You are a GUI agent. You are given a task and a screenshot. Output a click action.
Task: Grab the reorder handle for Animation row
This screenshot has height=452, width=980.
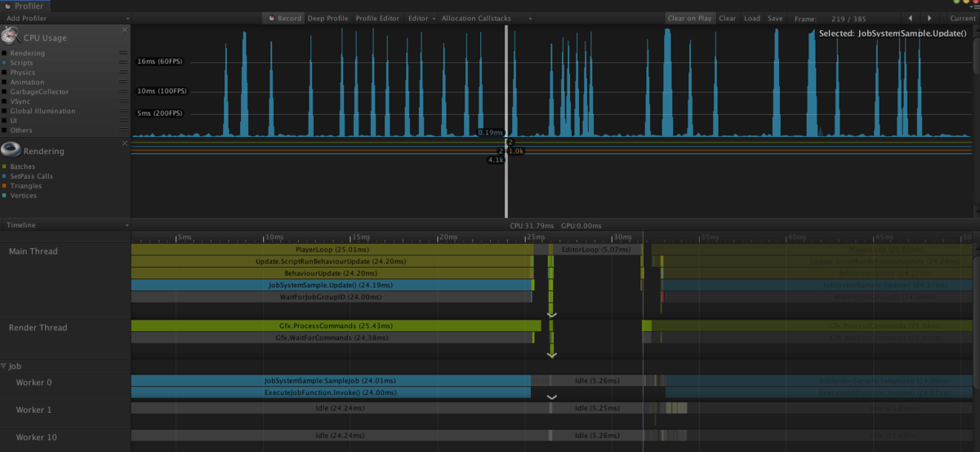click(x=123, y=82)
